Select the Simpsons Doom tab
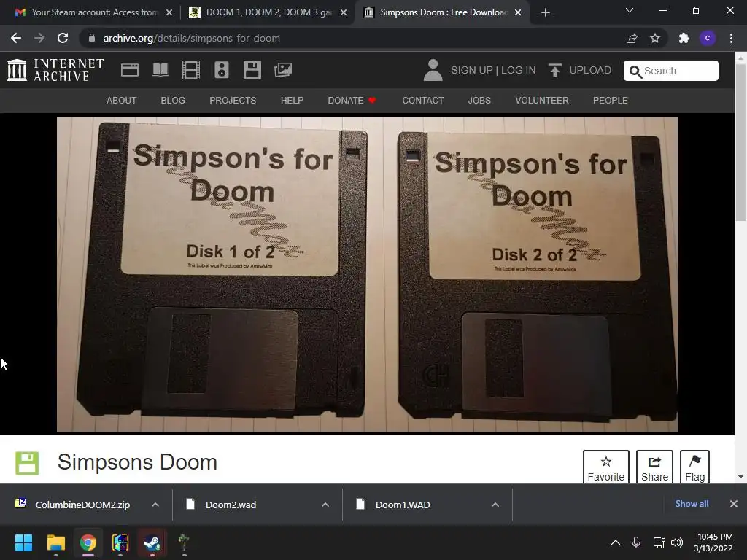This screenshot has height=560, width=747. point(441,12)
